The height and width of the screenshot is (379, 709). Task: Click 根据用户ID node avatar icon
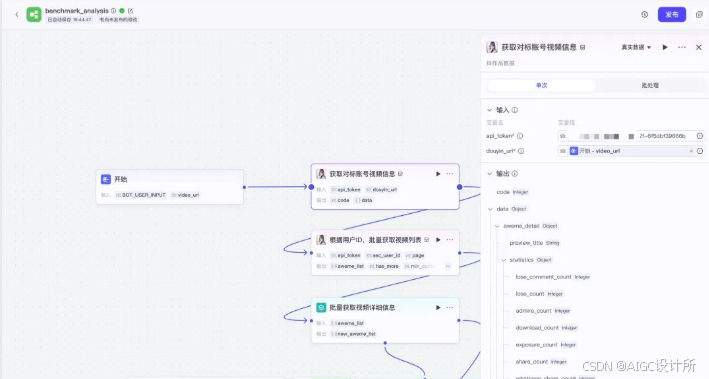pyautogui.click(x=321, y=240)
